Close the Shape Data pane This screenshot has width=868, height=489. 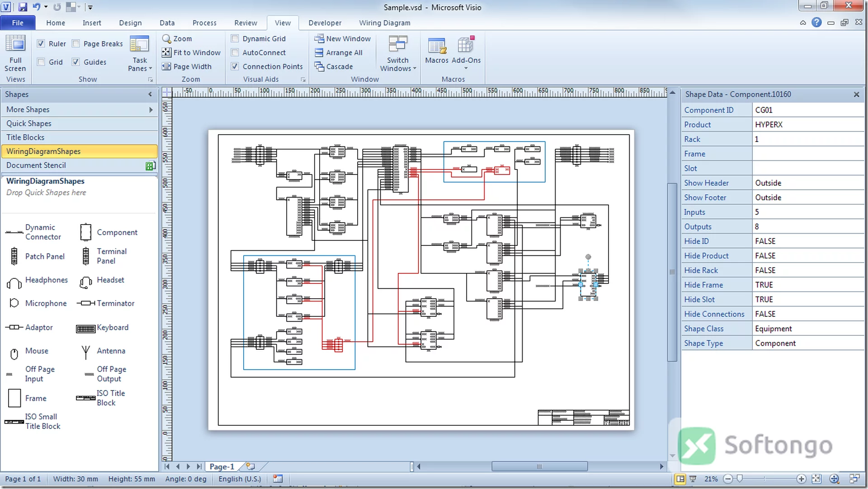856,94
